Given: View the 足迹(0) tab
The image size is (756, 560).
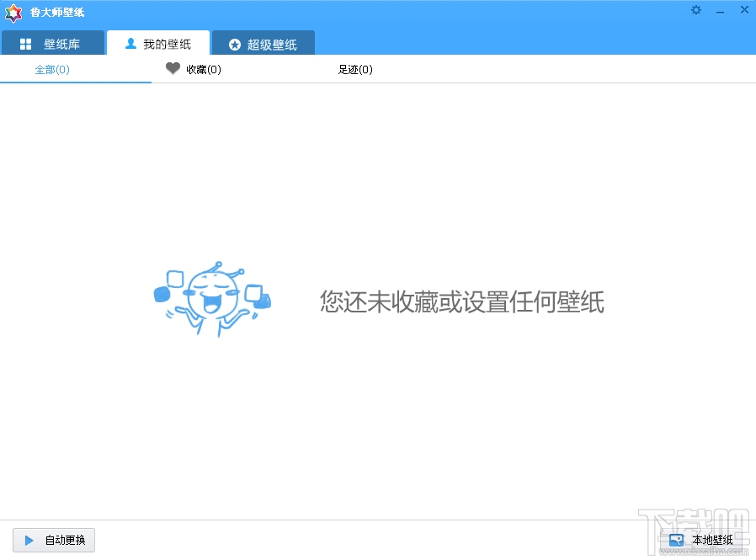Looking at the screenshot, I should click(x=354, y=70).
